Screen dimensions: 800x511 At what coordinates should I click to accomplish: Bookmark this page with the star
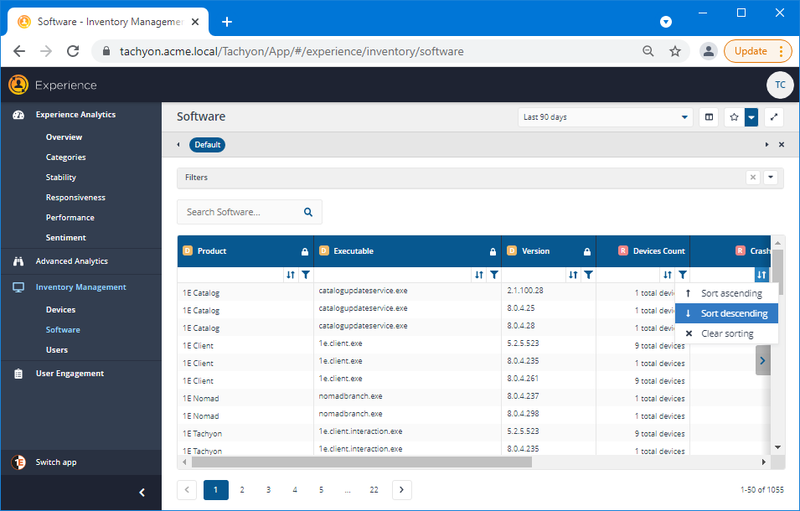coord(675,51)
